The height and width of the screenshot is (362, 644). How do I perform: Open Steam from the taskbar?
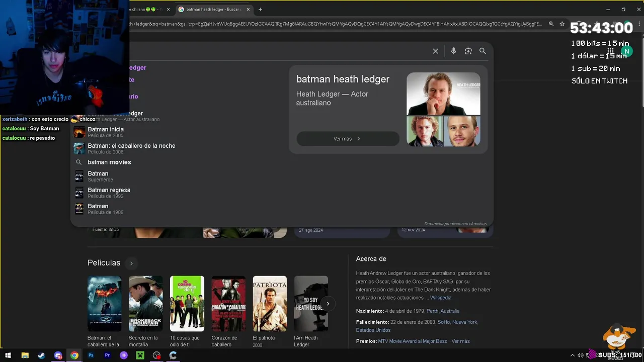click(41, 355)
